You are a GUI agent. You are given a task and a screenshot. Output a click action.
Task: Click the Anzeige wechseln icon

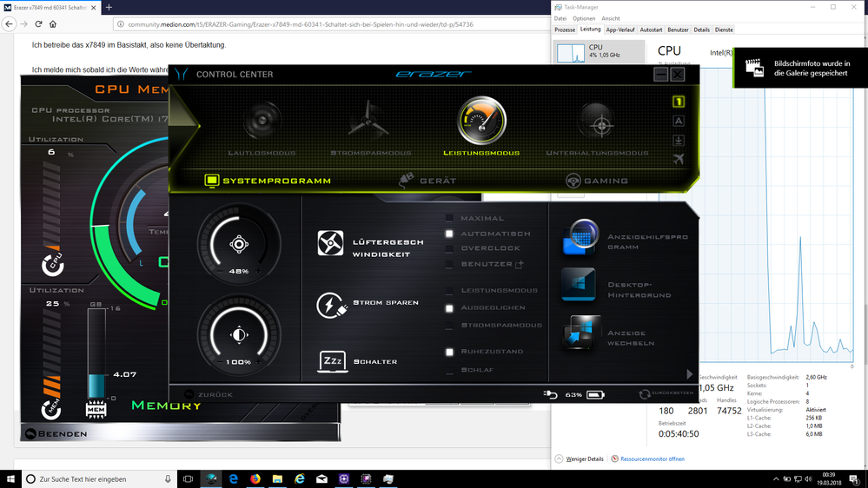(580, 333)
